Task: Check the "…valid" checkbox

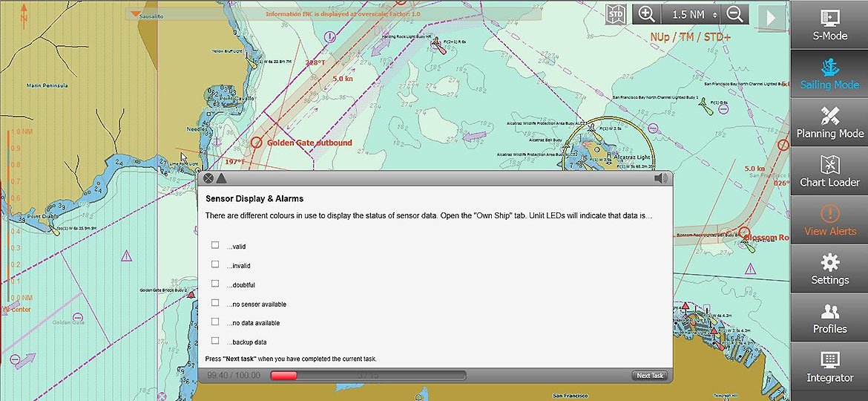Action: (x=215, y=245)
